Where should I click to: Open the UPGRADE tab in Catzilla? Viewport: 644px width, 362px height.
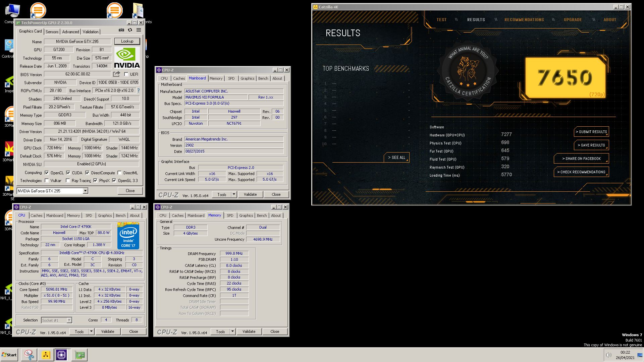pyautogui.click(x=573, y=20)
